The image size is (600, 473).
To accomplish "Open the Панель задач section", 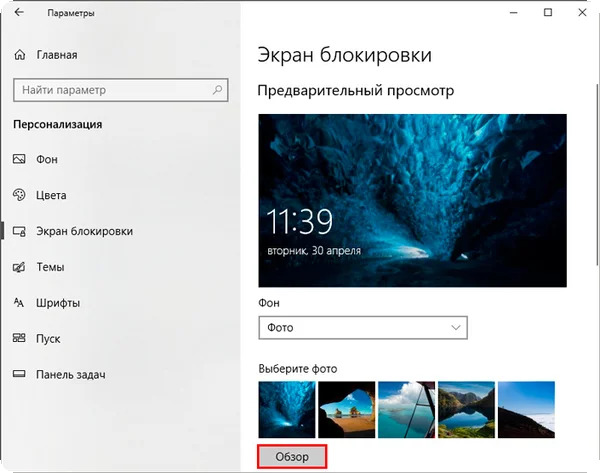I will pyautogui.click(x=71, y=375).
